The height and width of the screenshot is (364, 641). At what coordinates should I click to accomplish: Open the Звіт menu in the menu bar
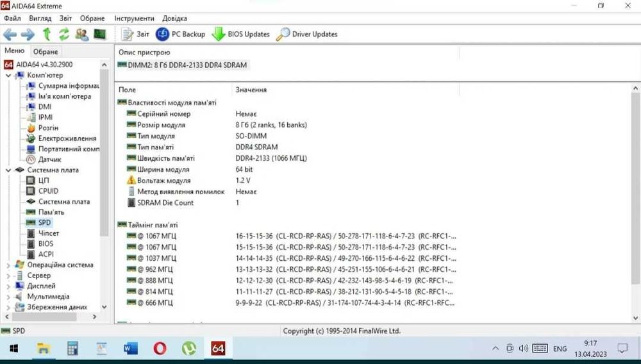65,19
